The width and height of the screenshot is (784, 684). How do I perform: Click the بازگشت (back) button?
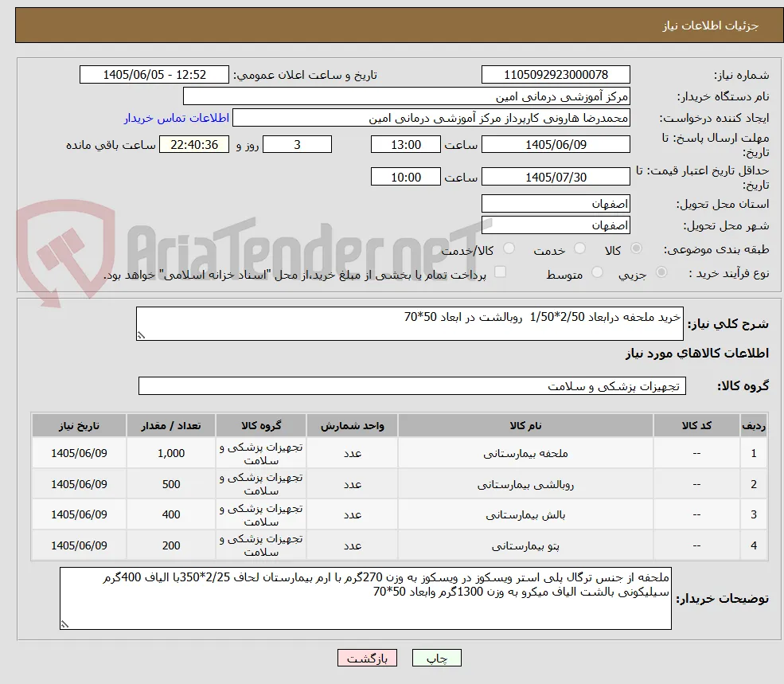[x=367, y=658]
